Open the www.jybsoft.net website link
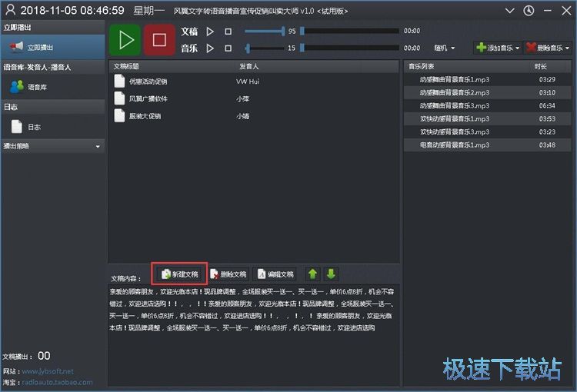577x392 pixels. pos(48,371)
